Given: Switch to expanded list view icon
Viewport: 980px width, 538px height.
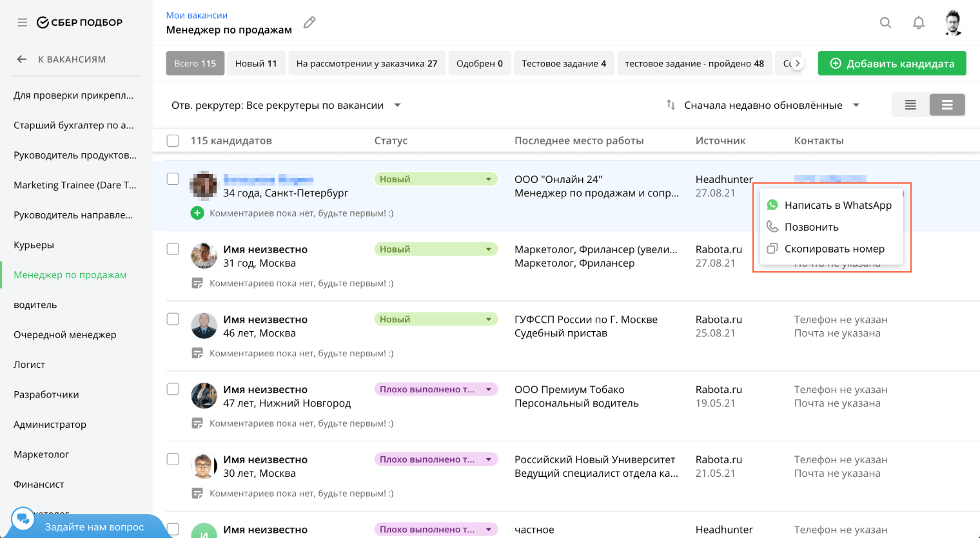Looking at the screenshot, I should [x=947, y=105].
